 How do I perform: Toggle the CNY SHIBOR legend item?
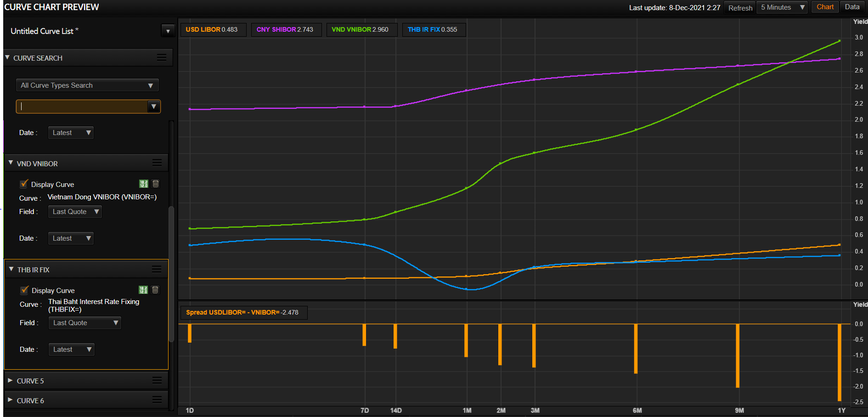point(285,29)
